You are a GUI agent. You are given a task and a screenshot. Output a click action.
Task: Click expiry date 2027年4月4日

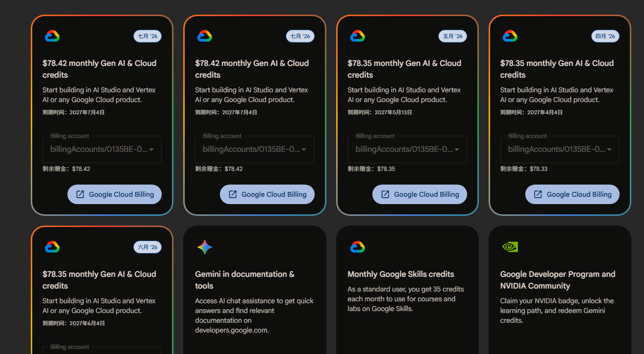click(532, 112)
